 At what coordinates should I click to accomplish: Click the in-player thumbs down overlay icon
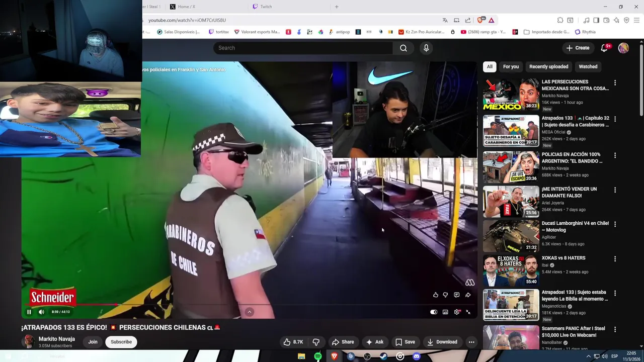tap(445, 295)
